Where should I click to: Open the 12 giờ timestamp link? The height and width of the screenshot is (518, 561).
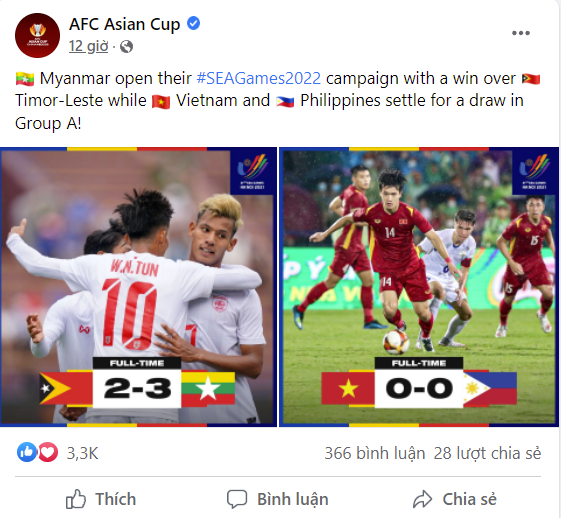[x=88, y=47]
